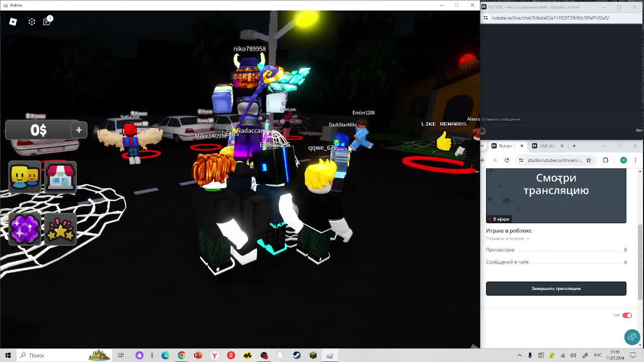The width and height of the screenshot is (644, 362).
Task: Open emoji picker in Rutube chat window
Action: [482, 131]
